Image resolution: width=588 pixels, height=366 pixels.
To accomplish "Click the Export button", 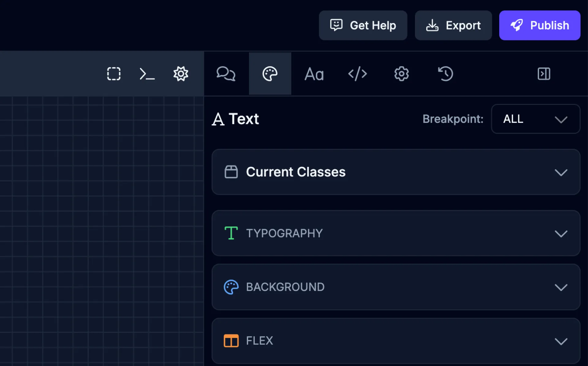I will pos(453,25).
